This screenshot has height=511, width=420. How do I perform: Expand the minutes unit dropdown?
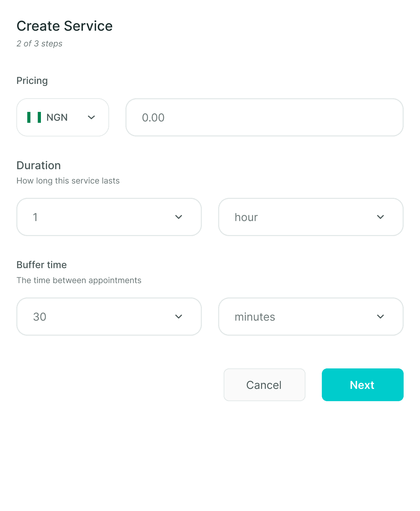coord(311,317)
